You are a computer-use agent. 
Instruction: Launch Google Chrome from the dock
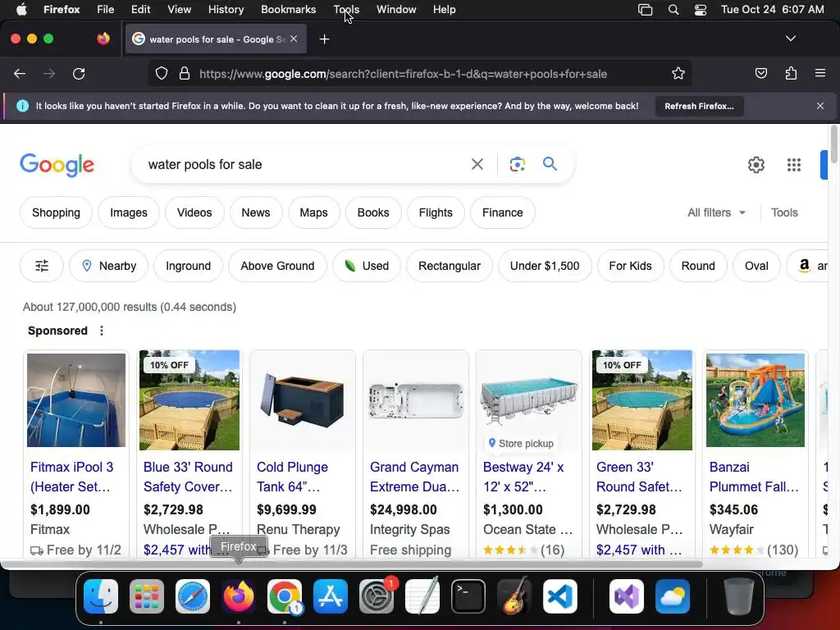[x=285, y=596]
